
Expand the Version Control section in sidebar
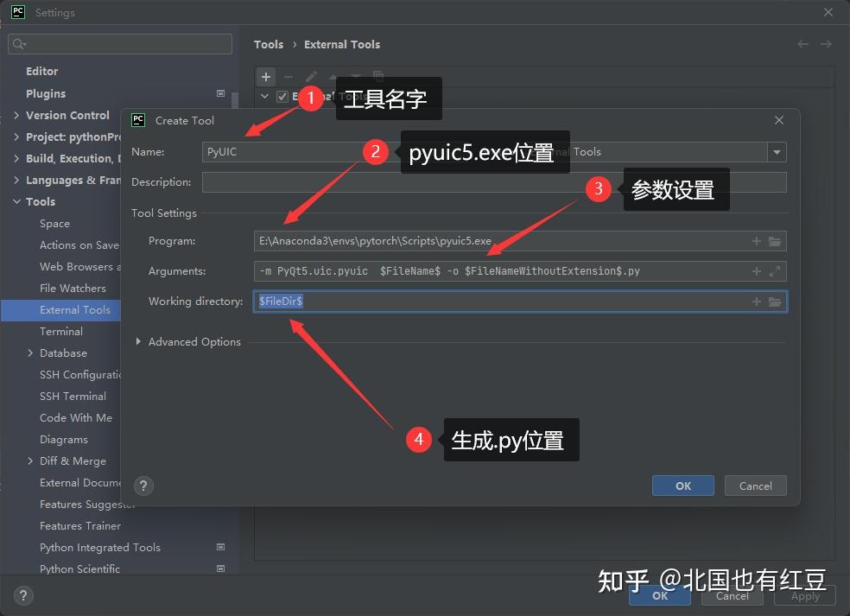[x=17, y=115]
